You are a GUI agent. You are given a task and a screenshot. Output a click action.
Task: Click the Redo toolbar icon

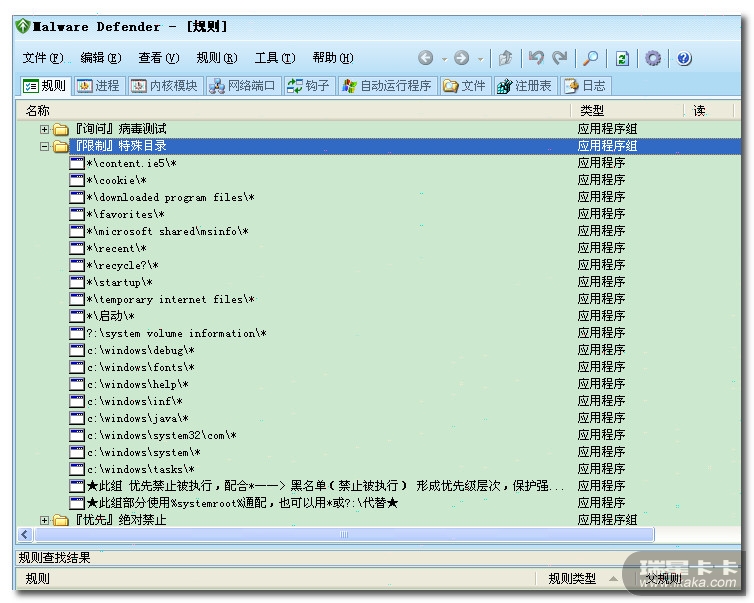[x=559, y=58]
